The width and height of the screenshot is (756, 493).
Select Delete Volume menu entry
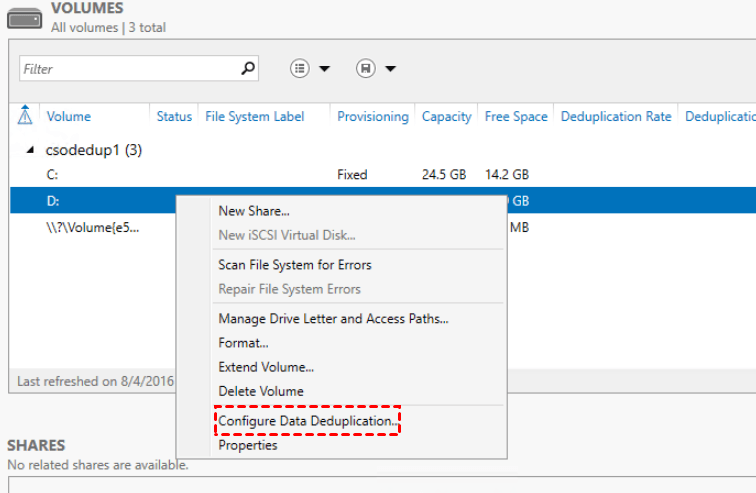pos(261,391)
